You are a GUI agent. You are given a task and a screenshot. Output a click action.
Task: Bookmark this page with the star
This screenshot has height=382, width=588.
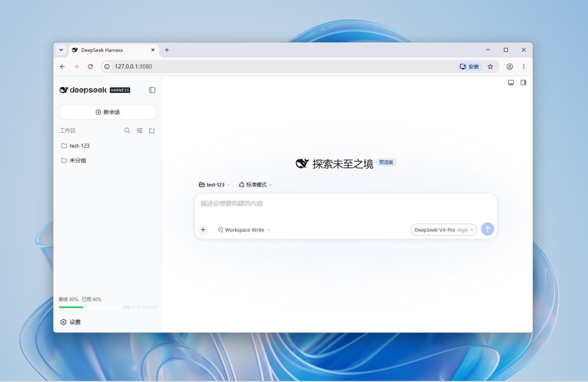[x=490, y=67]
